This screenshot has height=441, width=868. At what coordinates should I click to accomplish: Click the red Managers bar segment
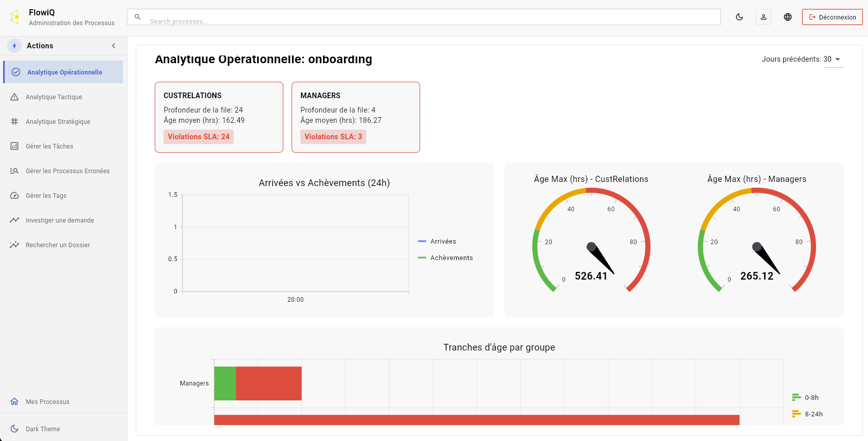pos(269,383)
